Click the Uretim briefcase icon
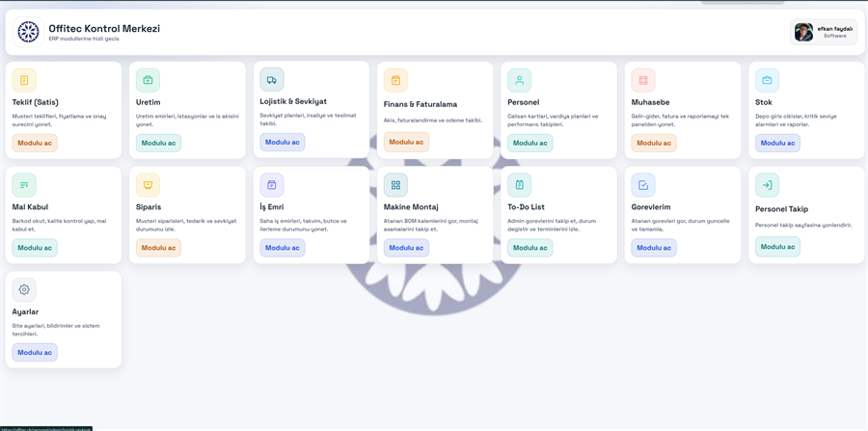 [x=148, y=80]
